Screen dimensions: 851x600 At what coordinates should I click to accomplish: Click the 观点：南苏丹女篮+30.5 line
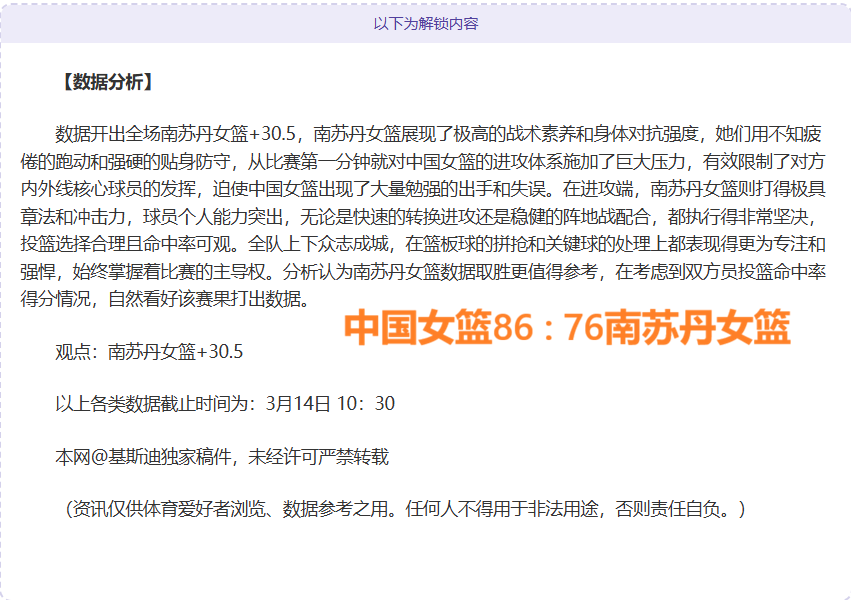[x=149, y=352]
